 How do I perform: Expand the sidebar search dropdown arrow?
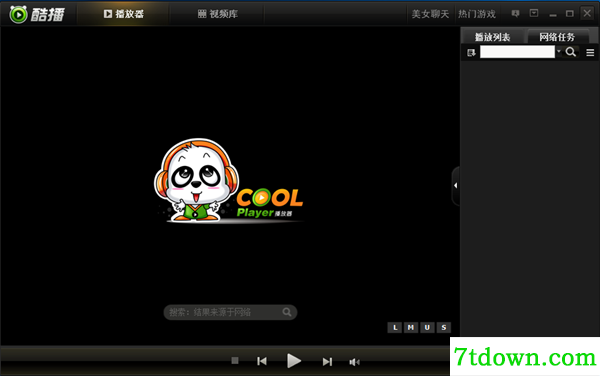559,51
